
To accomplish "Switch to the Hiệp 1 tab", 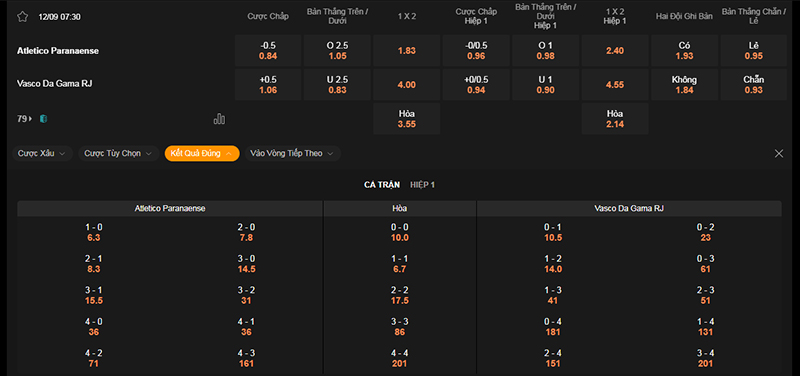I will pyautogui.click(x=422, y=185).
